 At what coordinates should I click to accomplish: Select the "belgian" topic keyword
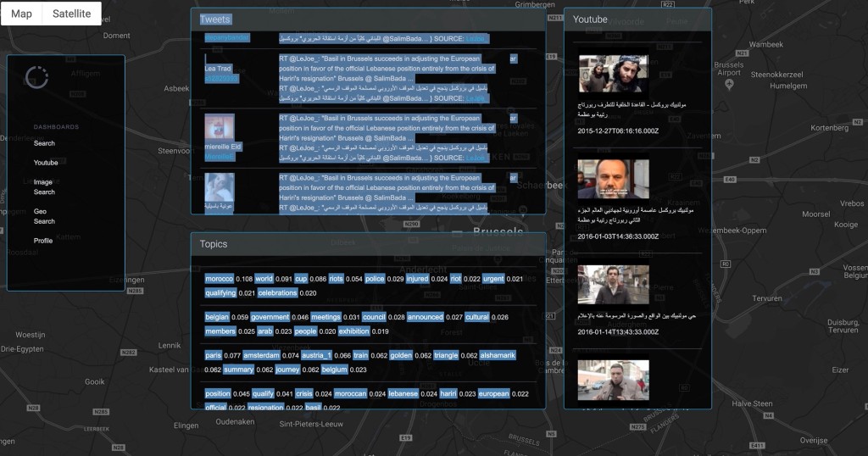[x=217, y=317]
